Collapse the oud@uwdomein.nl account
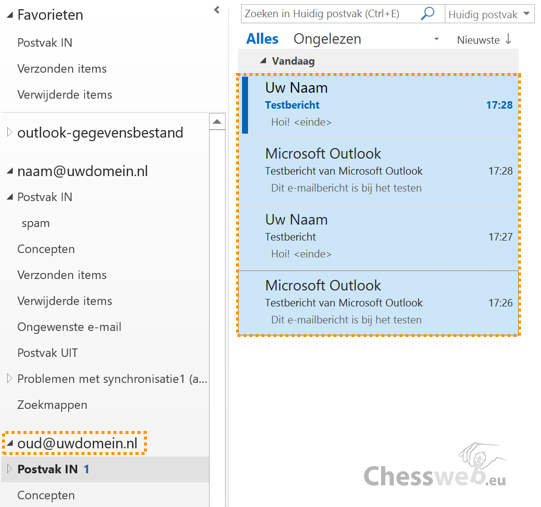Viewport: 541px width, 507px height. [10, 443]
